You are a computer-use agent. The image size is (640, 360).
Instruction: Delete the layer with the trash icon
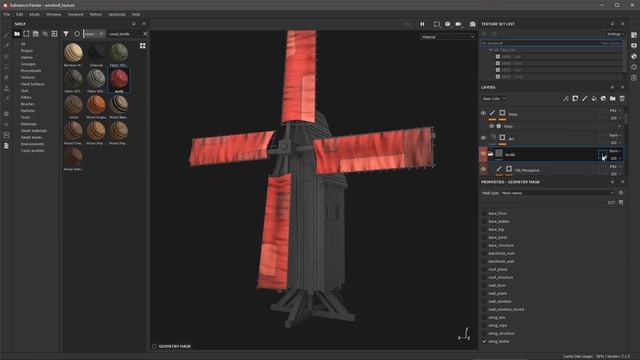tap(622, 99)
